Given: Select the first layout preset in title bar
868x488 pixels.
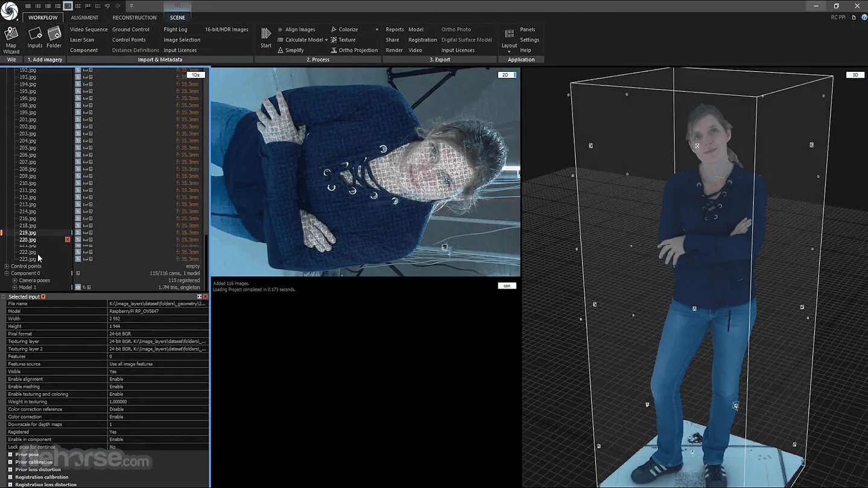Looking at the screenshot, I should [x=28, y=6].
